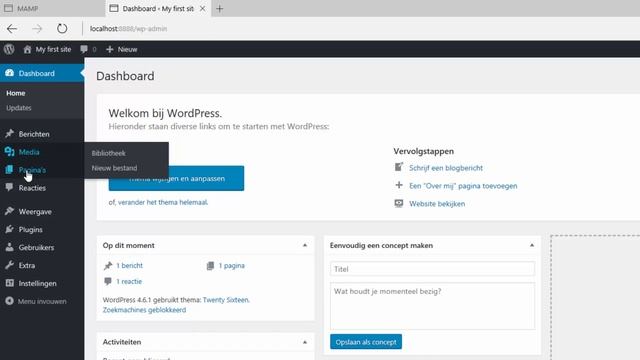Open the 1 pagina link
Screen dimensions: 640x360
coord(231,265)
